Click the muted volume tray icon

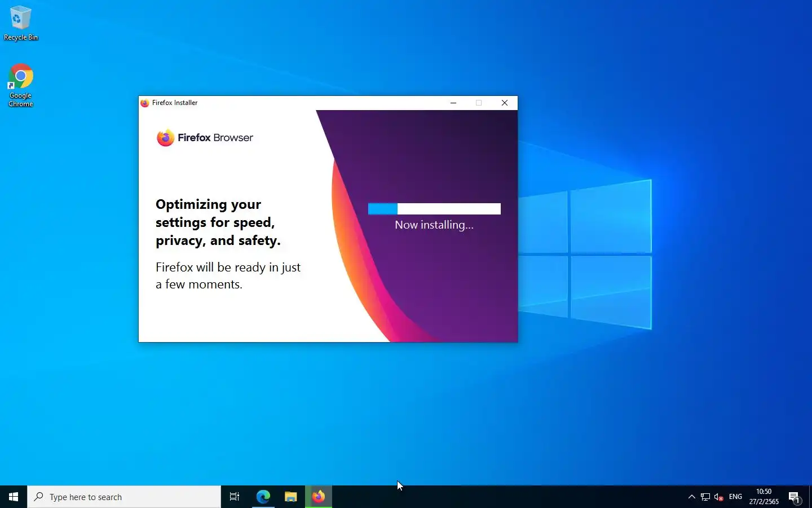point(719,497)
